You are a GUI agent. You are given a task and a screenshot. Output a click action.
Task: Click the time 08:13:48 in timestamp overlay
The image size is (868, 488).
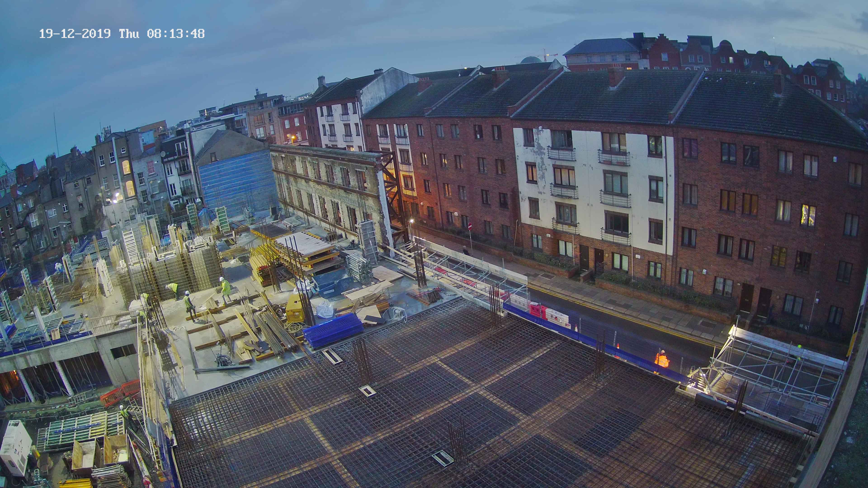point(176,34)
